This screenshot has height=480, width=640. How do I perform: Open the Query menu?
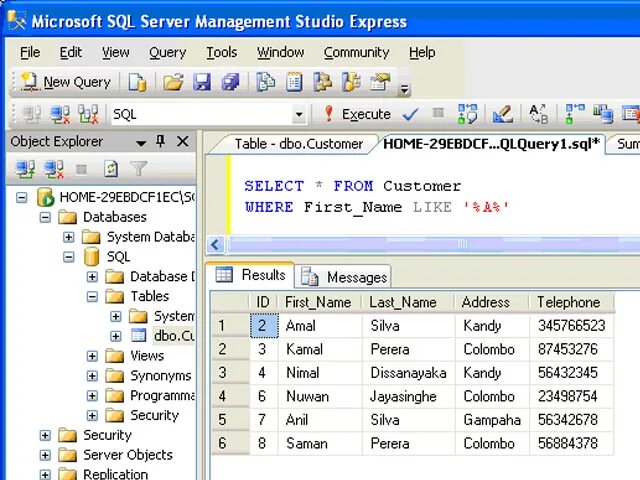167,52
